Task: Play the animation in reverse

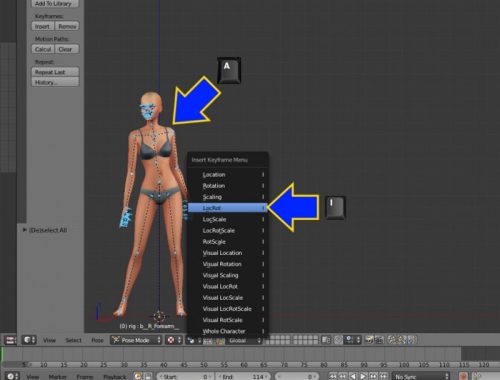Action: pyautogui.click(x=353, y=376)
